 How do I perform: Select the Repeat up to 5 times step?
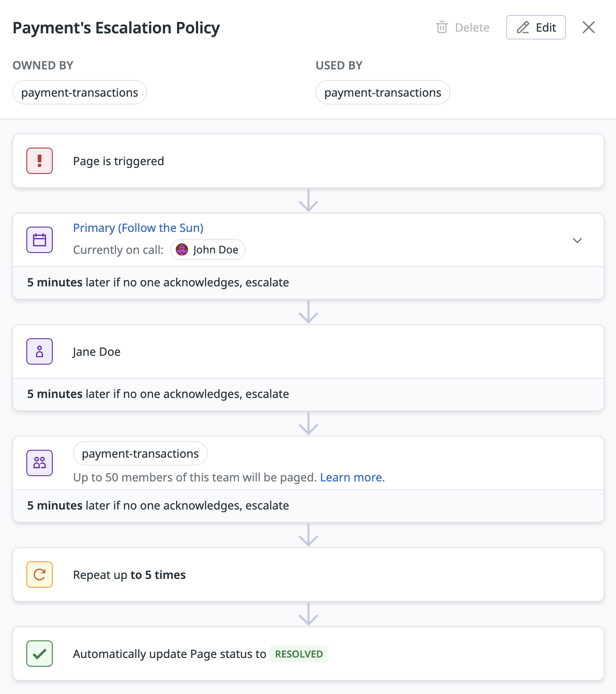[x=308, y=575]
